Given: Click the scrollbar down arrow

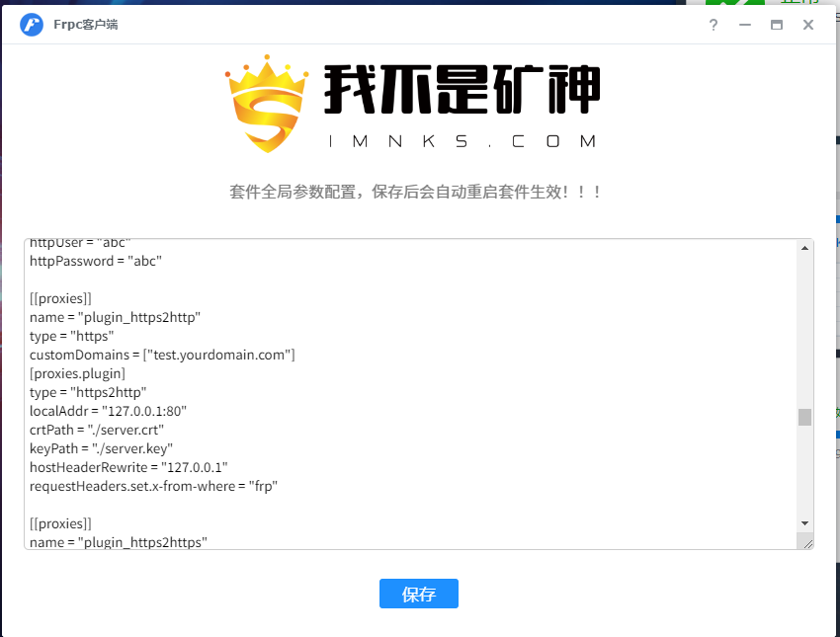Looking at the screenshot, I should pos(804,523).
